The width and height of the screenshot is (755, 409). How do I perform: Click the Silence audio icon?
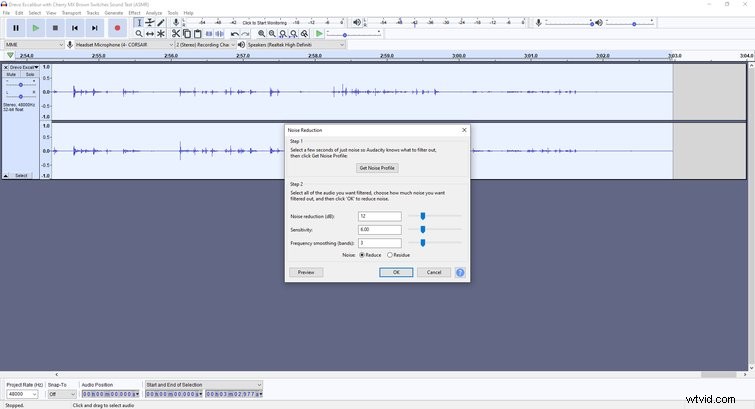coord(220,34)
